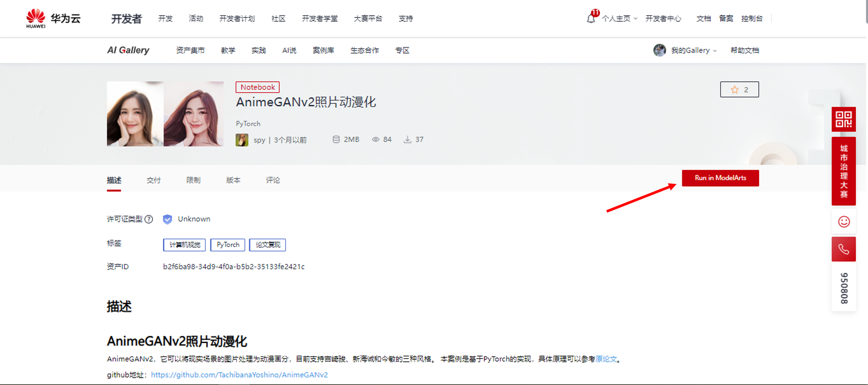This screenshot has width=868, height=385.
Task: Switch to the 描述 tab
Action: (x=114, y=180)
